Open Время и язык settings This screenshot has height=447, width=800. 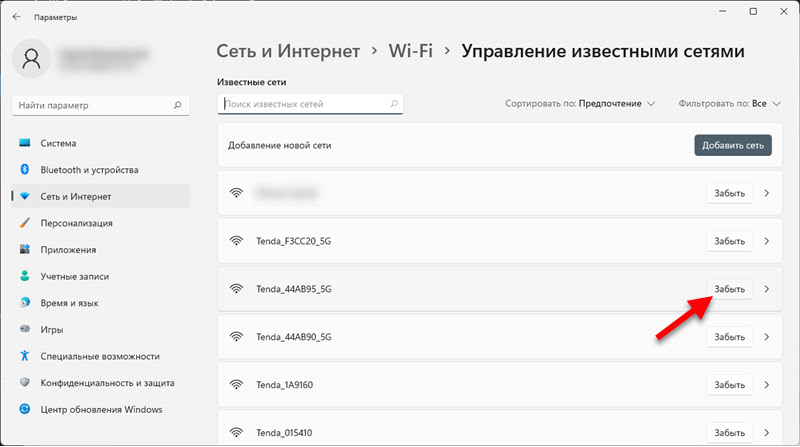click(x=74, y=303)
